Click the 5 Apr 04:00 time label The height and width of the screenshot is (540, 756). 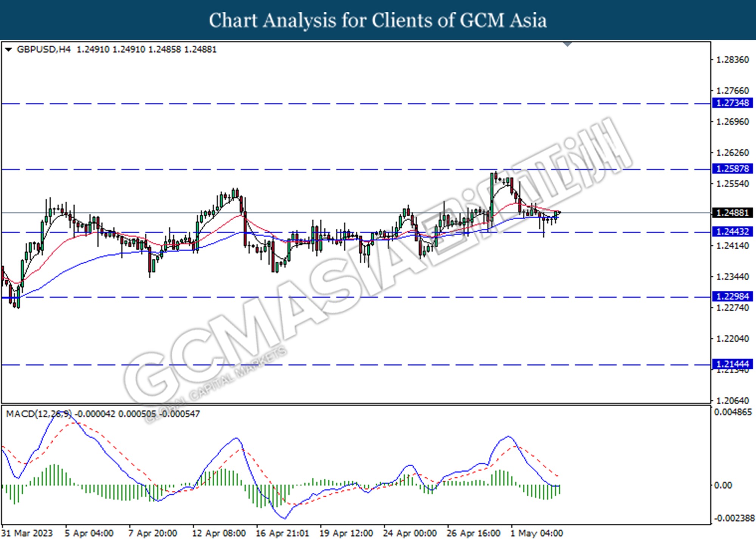[x=89, y=533]
